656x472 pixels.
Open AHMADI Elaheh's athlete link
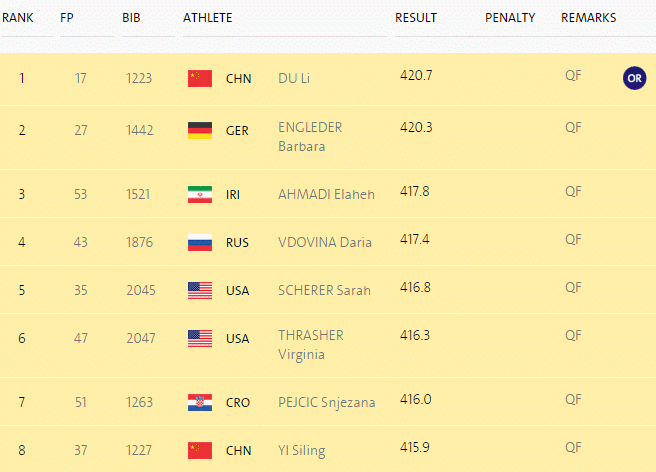326,195
